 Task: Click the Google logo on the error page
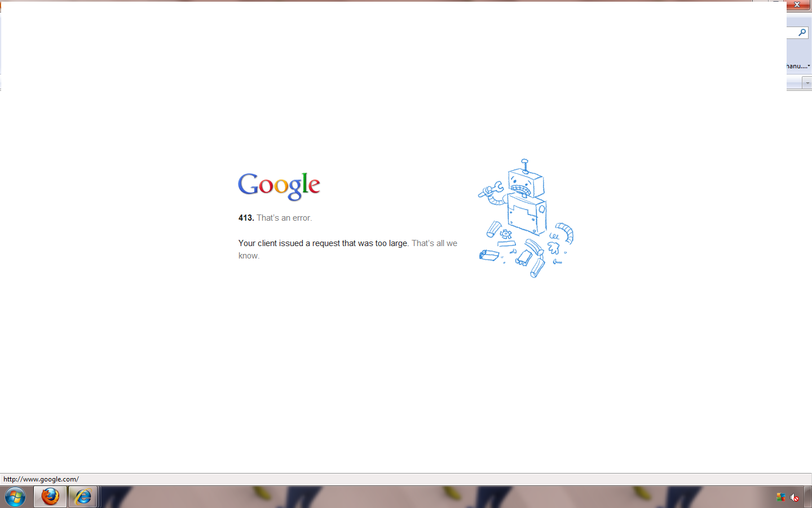click(x=279, y=186)
